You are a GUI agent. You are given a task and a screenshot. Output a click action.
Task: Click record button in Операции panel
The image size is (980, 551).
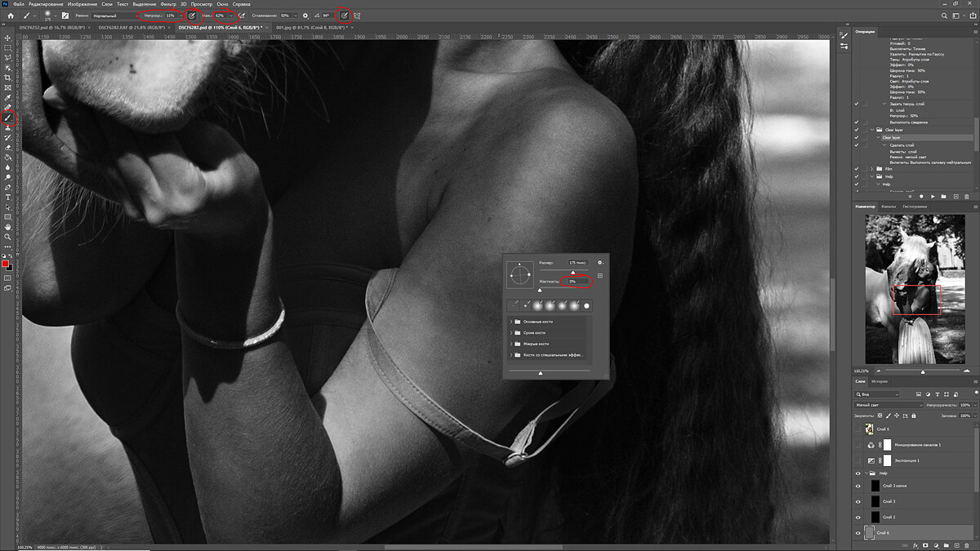pos(920,196)
